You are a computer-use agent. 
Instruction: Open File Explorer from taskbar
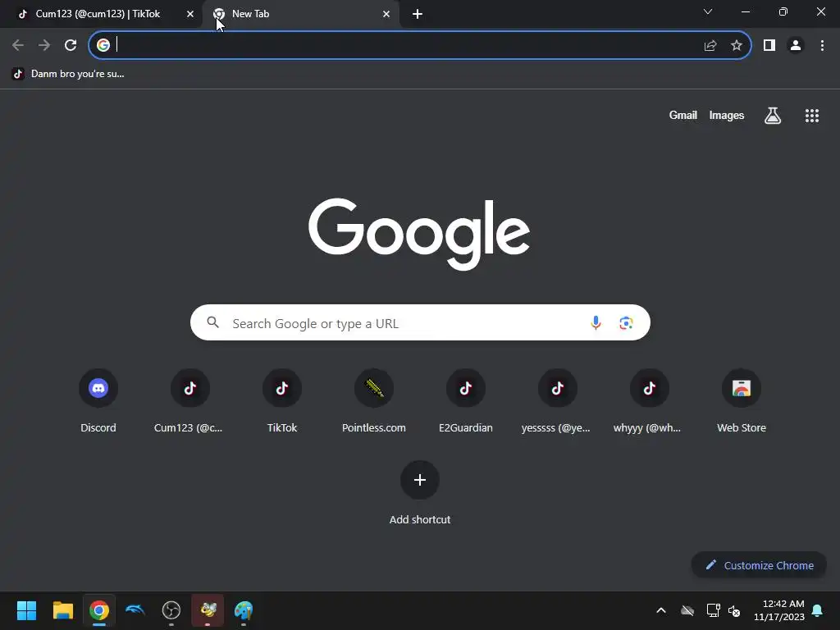(x=62, y=610)
